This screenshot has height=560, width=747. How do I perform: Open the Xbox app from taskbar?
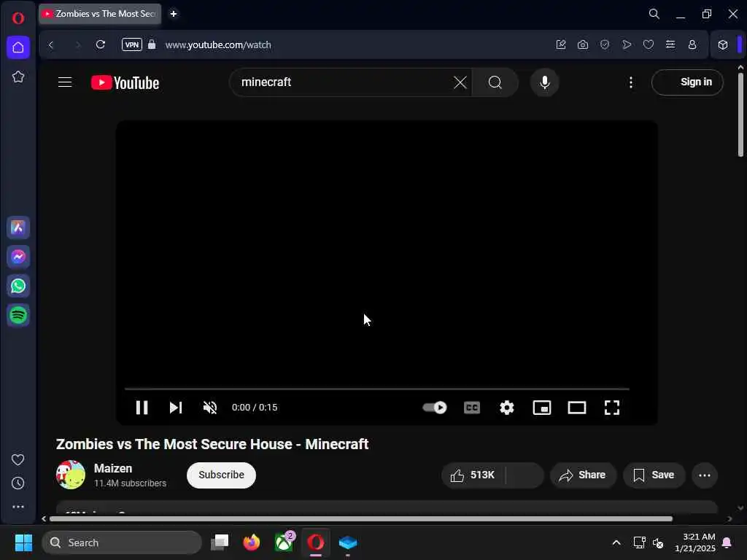(x=284, y=542)
